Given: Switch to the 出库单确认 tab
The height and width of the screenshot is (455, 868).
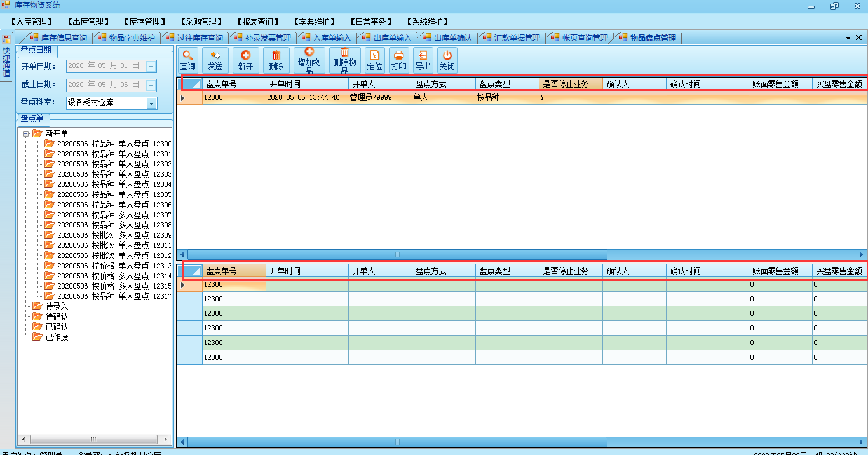Looking at the screenshot, I should (x=447, y=38).
